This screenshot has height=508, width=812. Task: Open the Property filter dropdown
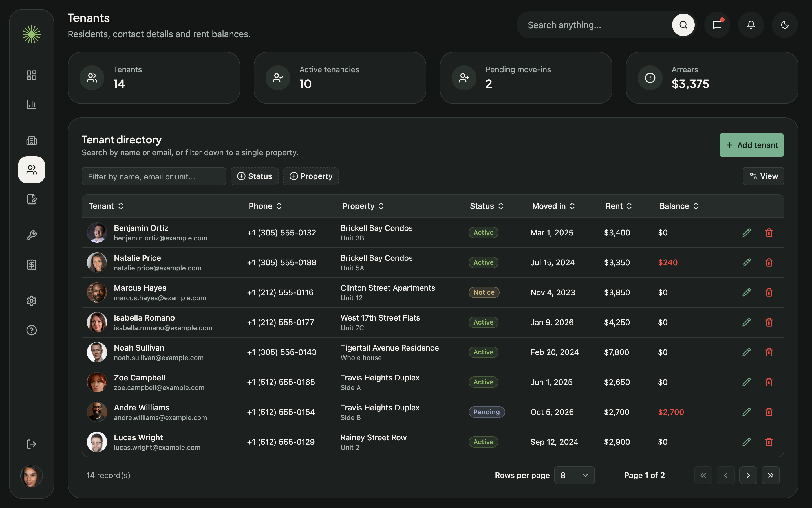pos(311,176)
